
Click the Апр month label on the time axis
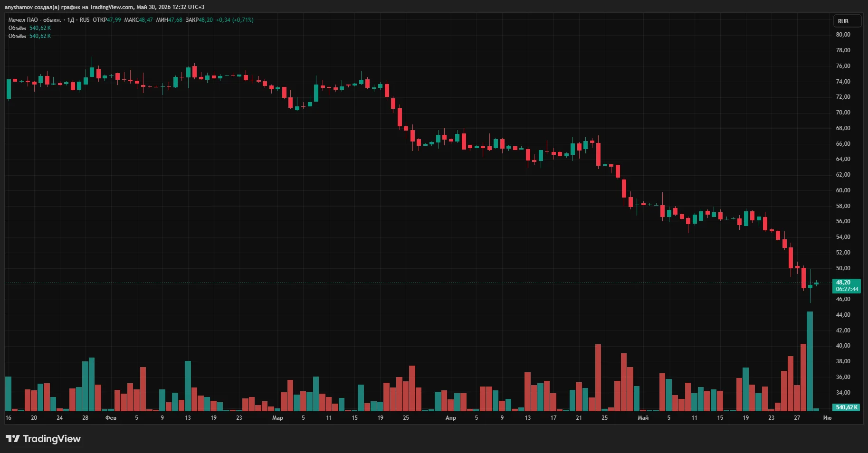[451, 418]
